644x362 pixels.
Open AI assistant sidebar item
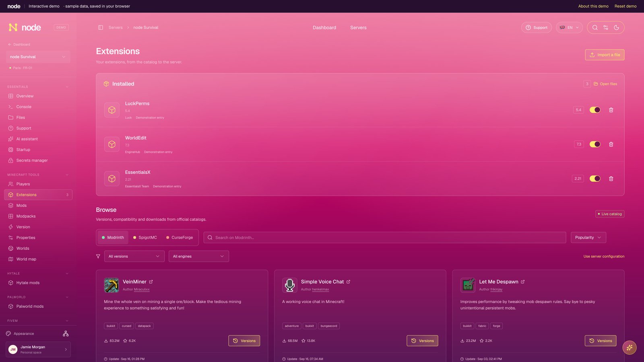point(38,139)
